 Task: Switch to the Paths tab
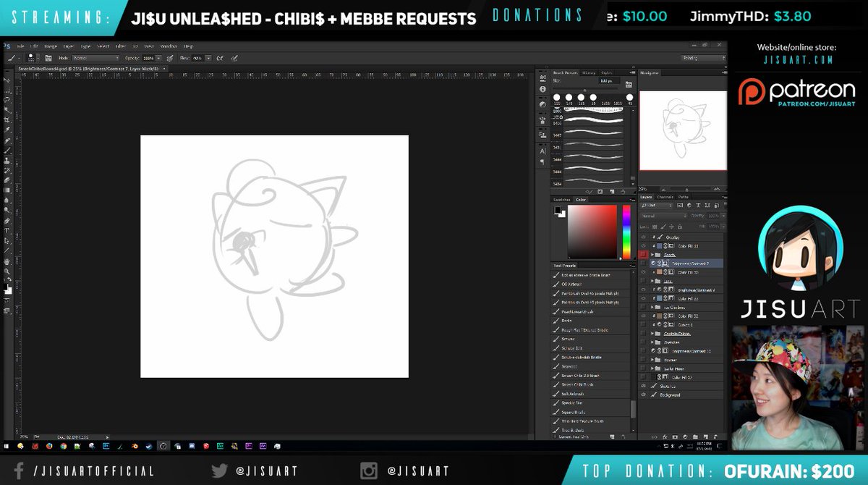[684, 197]
